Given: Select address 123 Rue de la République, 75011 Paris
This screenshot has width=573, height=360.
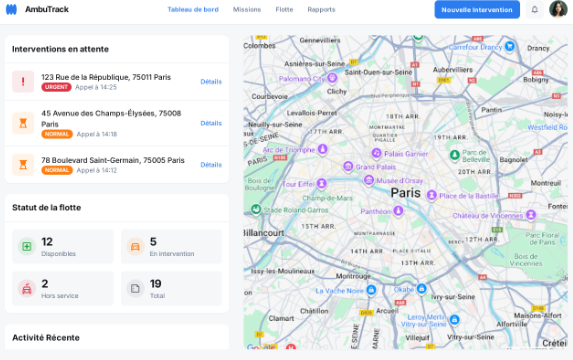Looking at the screenshot, I should click(106, 77).
